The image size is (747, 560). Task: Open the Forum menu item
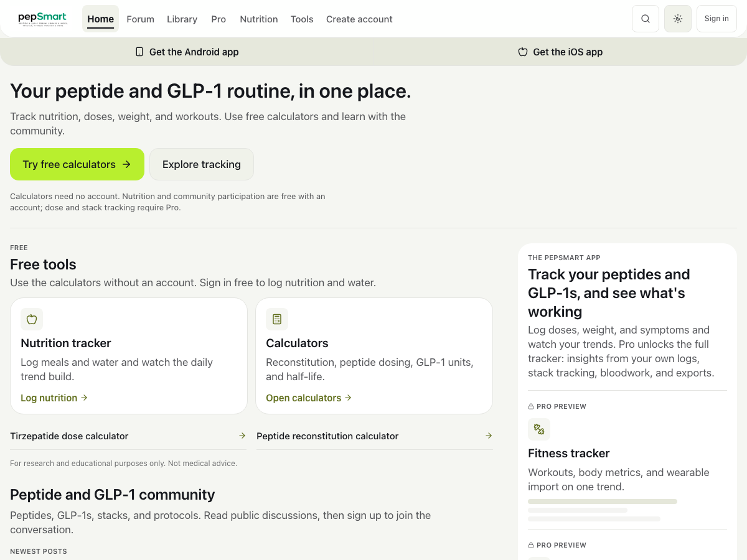[140, 19]
